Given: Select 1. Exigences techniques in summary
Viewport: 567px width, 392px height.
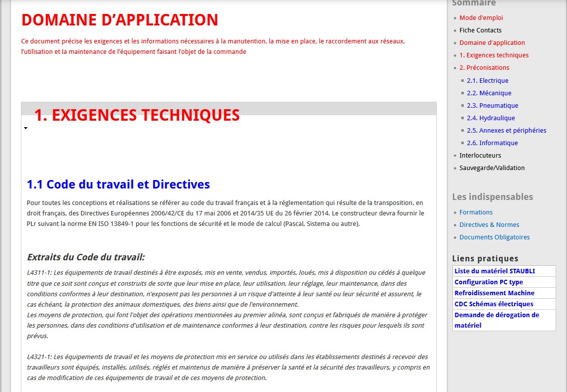Looking at the screenshot, I should pos(494,55).
